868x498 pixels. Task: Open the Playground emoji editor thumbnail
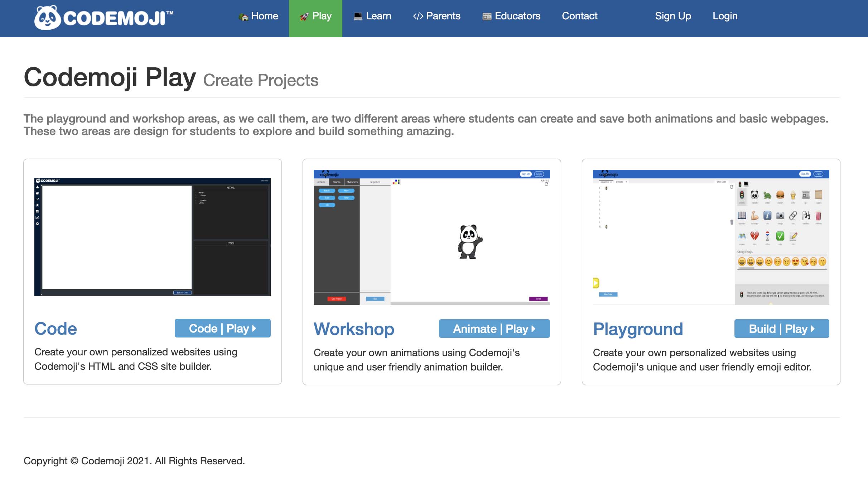[x=711, y=237]
